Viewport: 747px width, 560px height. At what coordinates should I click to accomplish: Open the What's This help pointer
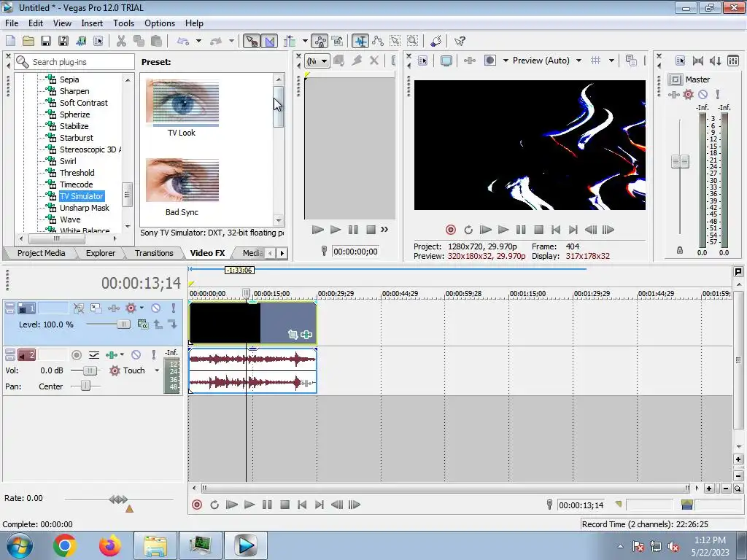coord(460,41)
